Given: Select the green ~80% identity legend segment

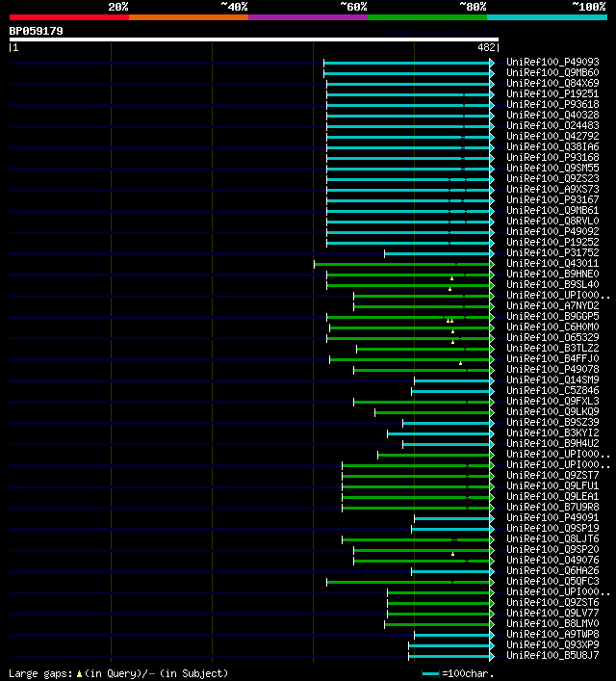Looking at the screenshot, I should [427, 17].
